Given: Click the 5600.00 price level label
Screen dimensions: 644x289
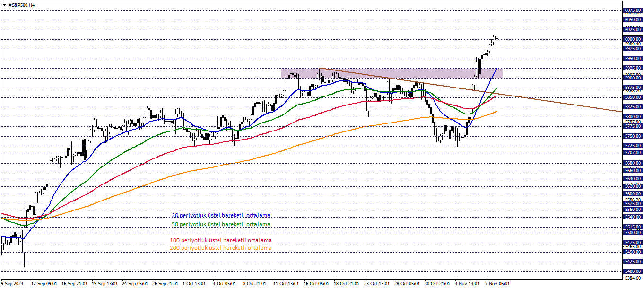Looking at the screenshot, I should (x=633, y=193).
